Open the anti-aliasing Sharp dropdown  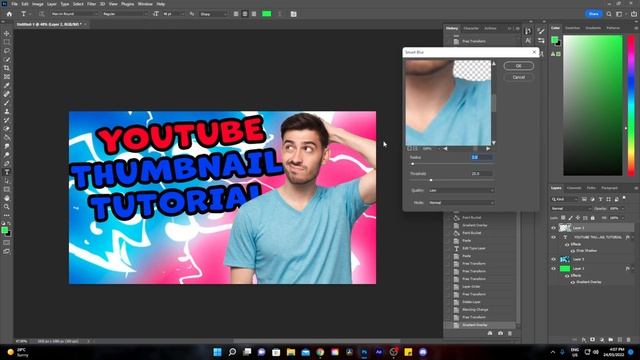pos(213,14)
